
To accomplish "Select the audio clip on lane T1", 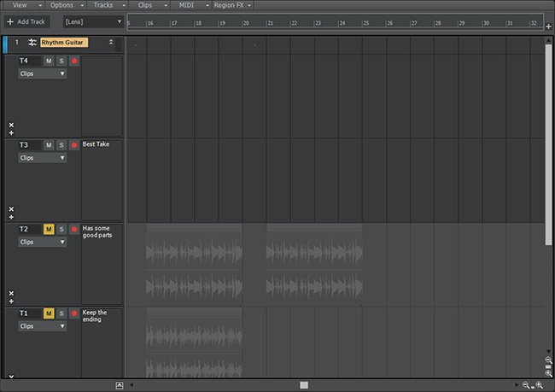I will pyautogui.click(x=195, y=342).
